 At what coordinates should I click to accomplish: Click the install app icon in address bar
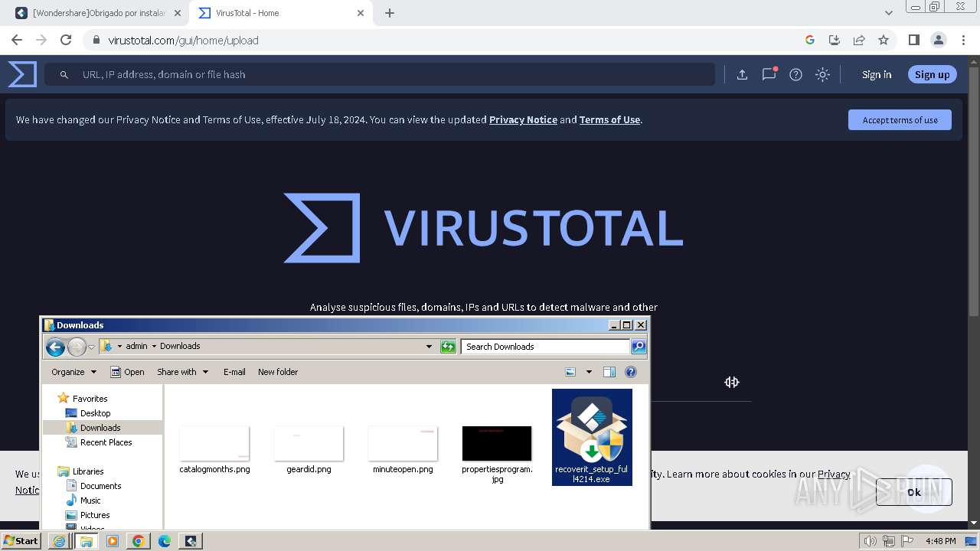(835, 40)
